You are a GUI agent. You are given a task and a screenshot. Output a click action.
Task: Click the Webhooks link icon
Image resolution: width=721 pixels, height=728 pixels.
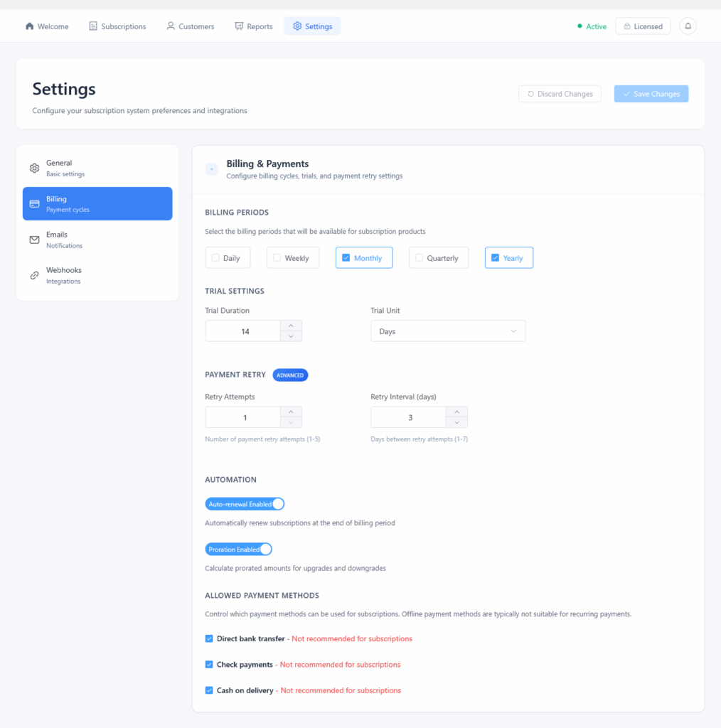click(34, 275)
